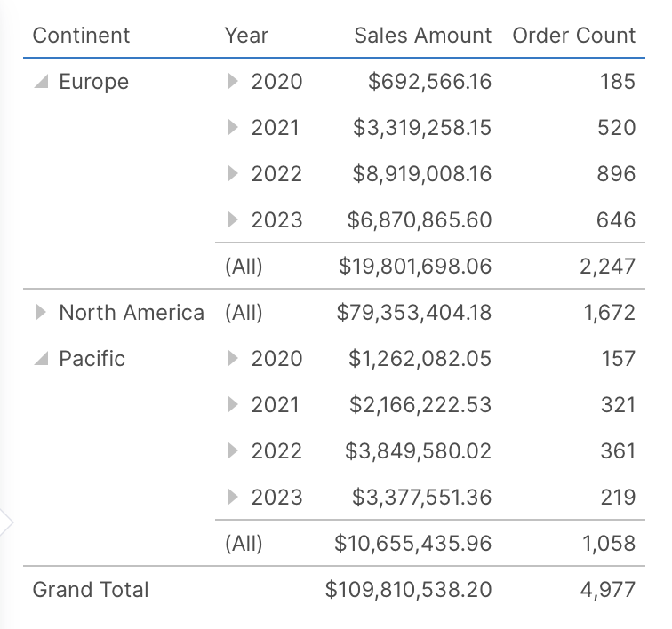Sort by Order Count column header

pos(573,36)
